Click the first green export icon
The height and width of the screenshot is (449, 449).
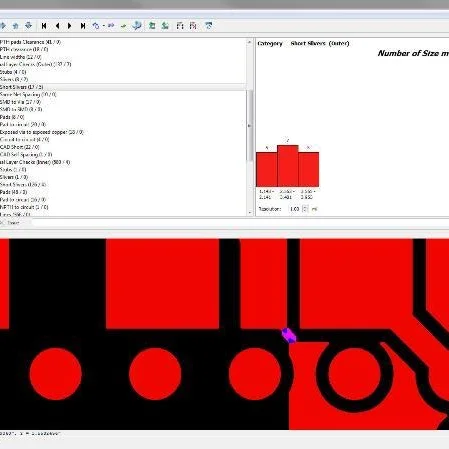click(x=152, y=26)
